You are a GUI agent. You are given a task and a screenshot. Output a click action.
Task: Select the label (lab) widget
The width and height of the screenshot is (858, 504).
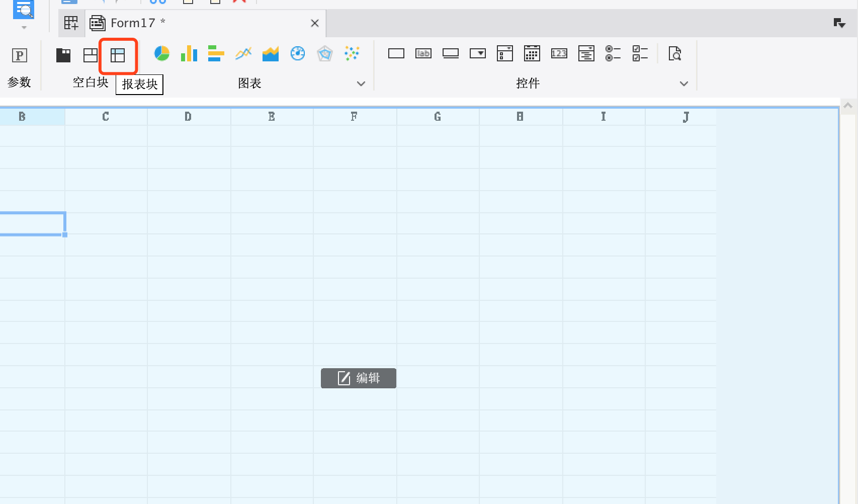click(x=423, y=53)
